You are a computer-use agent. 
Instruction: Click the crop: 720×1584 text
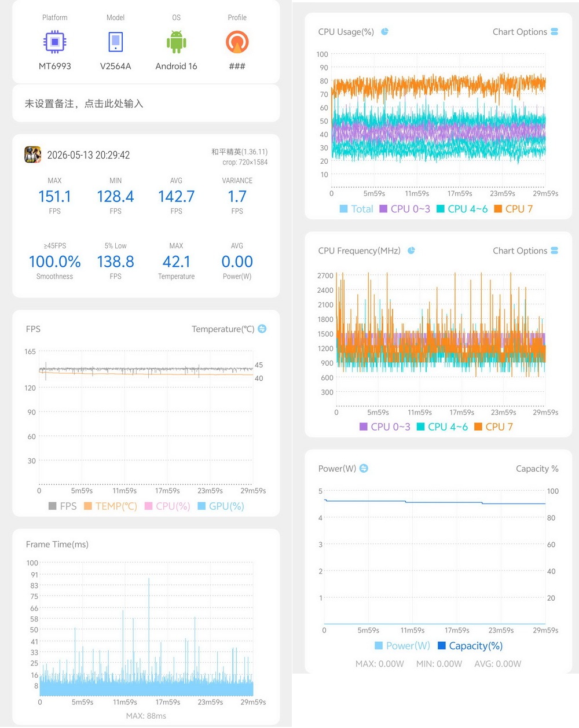click(x=245, y=162)
